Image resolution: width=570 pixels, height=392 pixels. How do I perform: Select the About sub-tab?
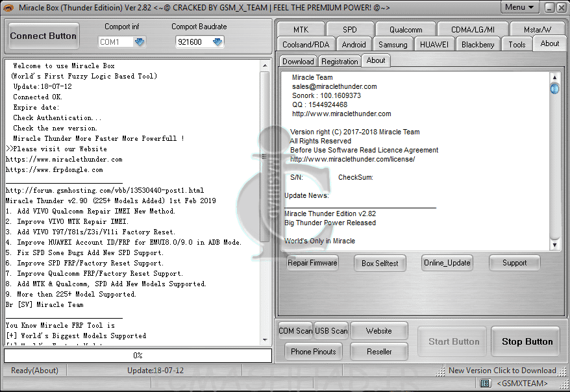375,60
